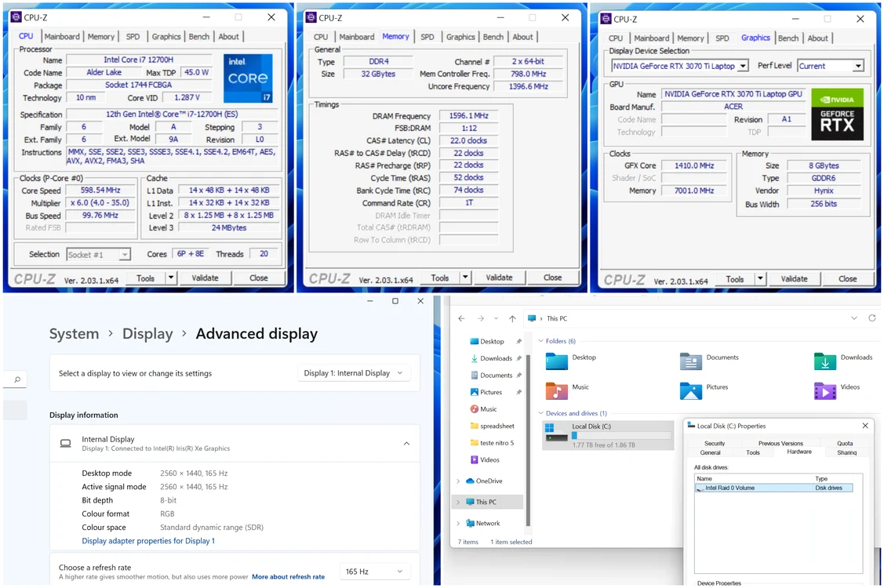Open Display adapter properties for Display 1
884x588 pixels.
(148, 541)
